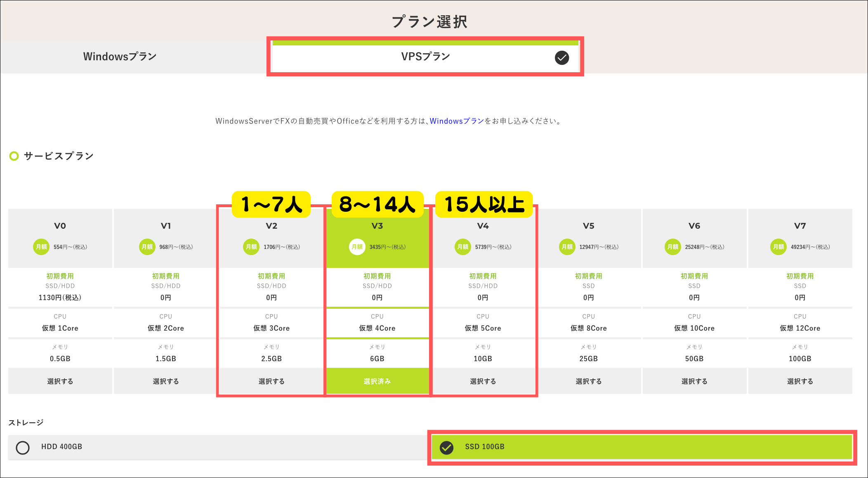Select the HDD 400GB radio button
The image size is (868, 478).
(23, 447)
